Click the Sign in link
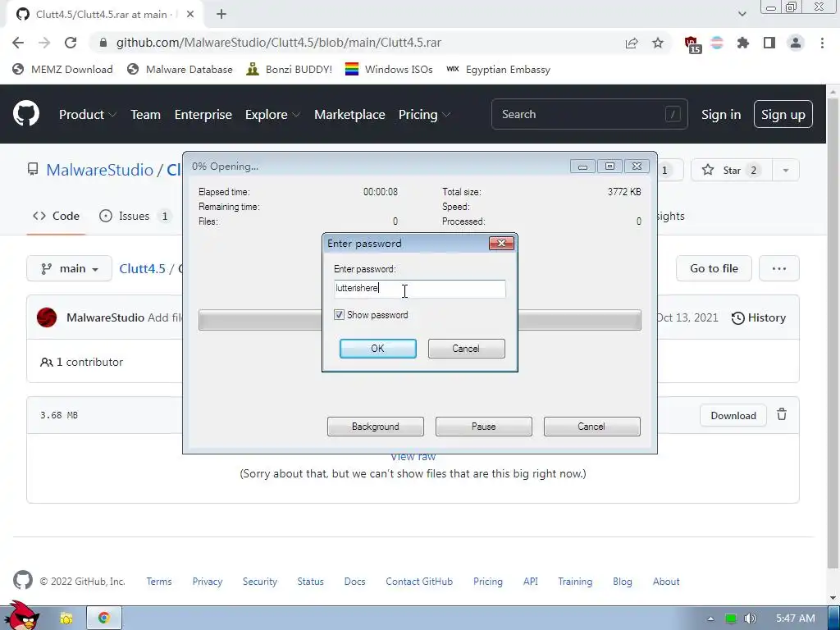This screenshot has height=630, width=840. (x=721, y=114)
